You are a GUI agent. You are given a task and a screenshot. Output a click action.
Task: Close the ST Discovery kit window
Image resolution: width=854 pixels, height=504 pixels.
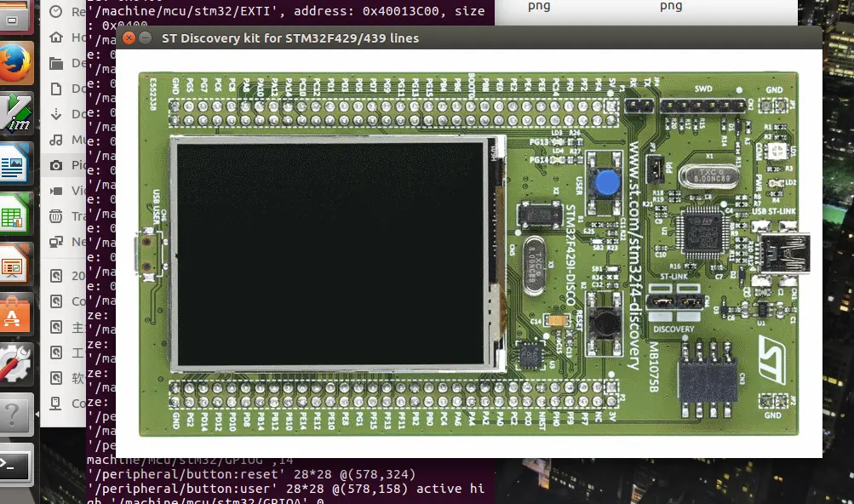pyautogui.click(x=129, y=37)
